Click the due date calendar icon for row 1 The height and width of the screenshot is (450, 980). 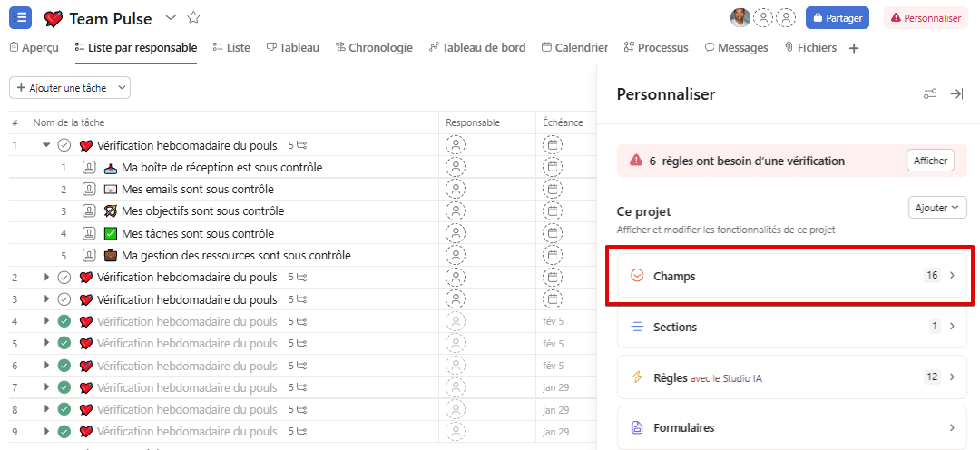tap(553, 145)
